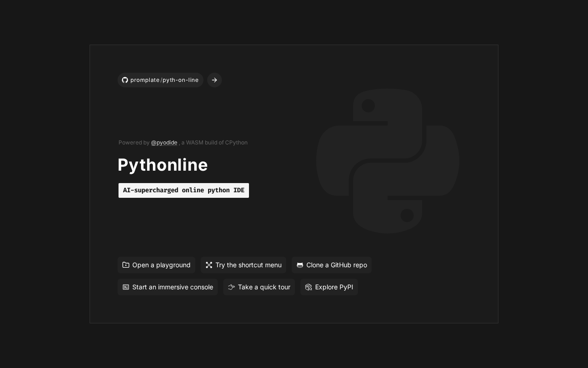Click the terminal icon beside Start an immersive console
This screenshot has height=368, width=588.
tap(126, 287)
